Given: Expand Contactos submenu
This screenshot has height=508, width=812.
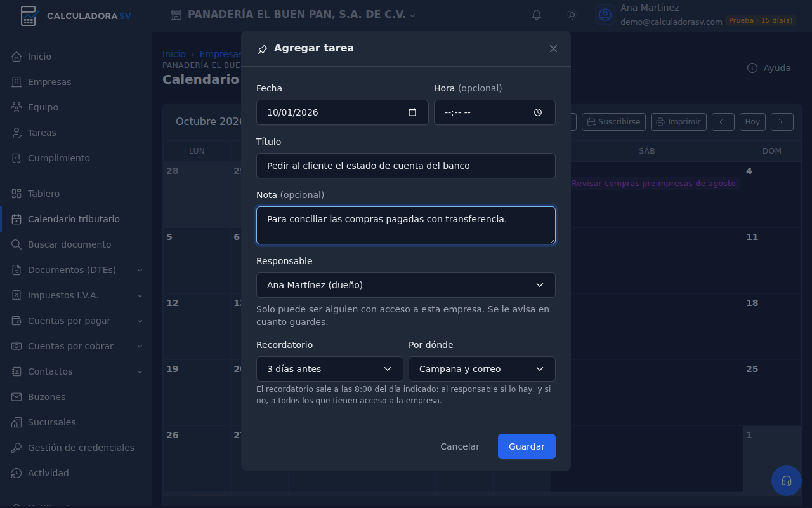Looking at the screenshot, I should 76,371.
